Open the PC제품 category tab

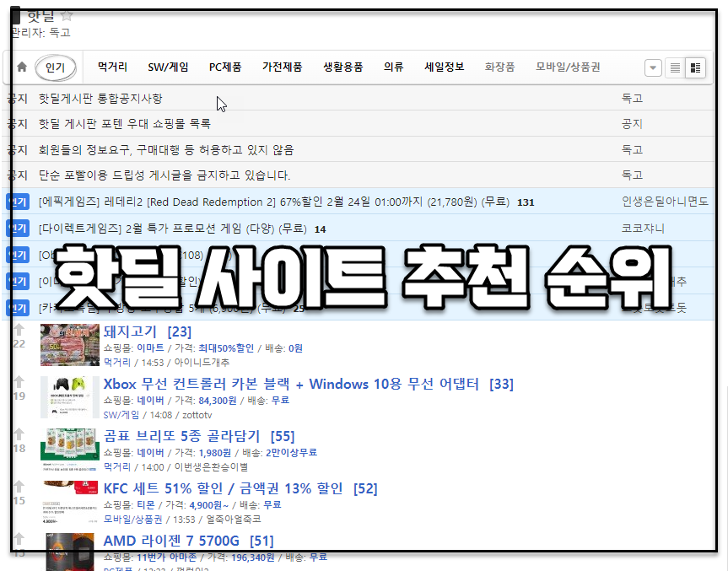[225, 67]
